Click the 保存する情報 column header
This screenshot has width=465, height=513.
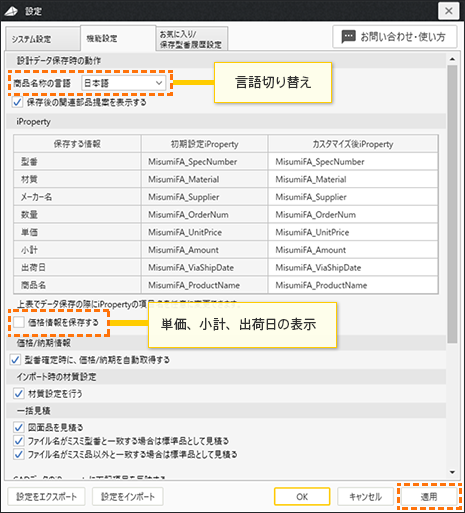77,144
